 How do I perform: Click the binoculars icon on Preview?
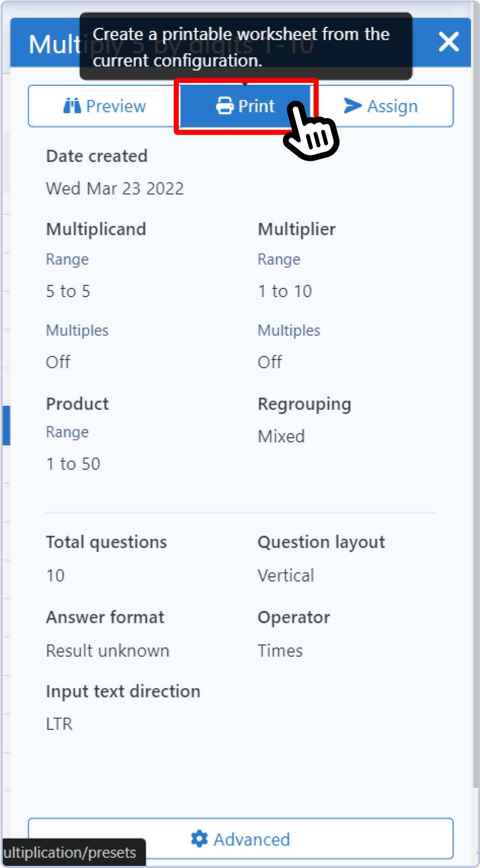(x=72, y=106)
